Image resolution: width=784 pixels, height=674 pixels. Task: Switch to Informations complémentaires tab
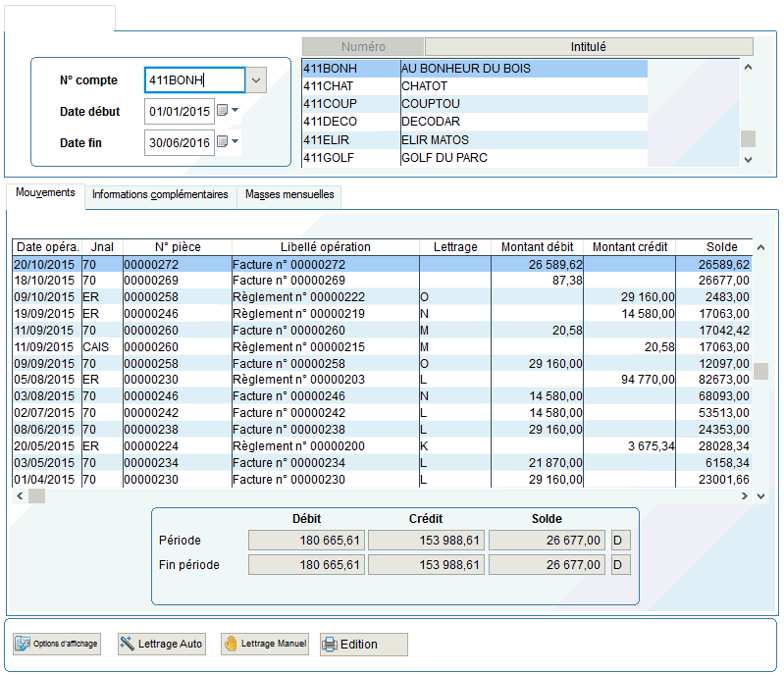pyautogui.click(x=160, y=194)
